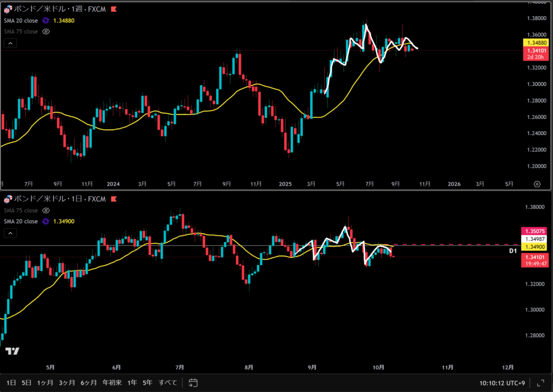The width and height of the screenshot is (553, 392).
Task: Collapse the weekly chart indicator legend
Action: click(x=10, y=44)
